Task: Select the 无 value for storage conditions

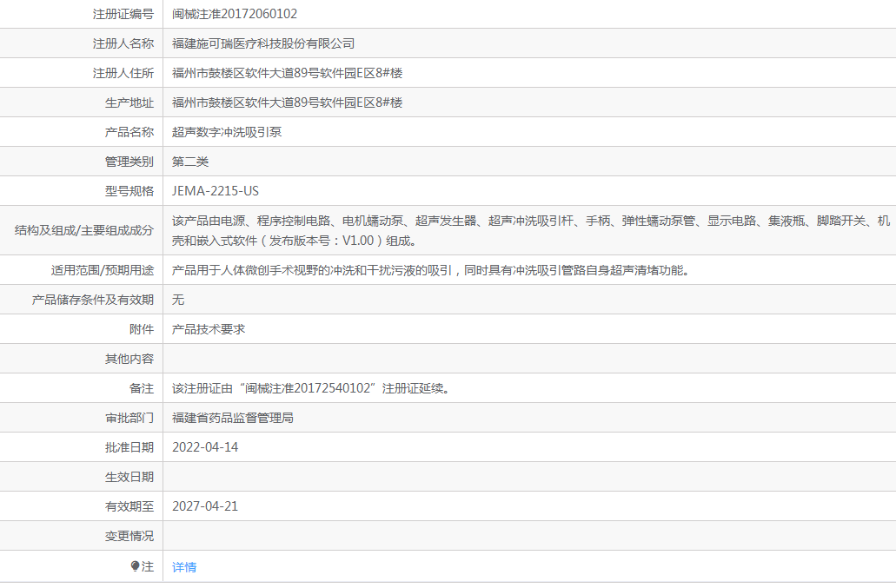Action: click(178, 300)
